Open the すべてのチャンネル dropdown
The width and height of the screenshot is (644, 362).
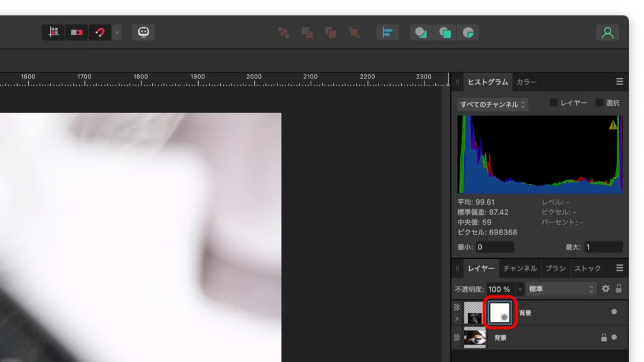(493, 104)
